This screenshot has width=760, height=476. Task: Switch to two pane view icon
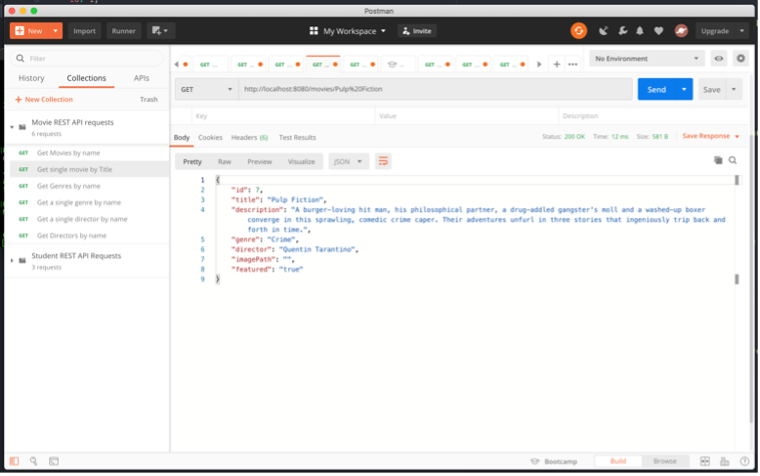point(705,461)
